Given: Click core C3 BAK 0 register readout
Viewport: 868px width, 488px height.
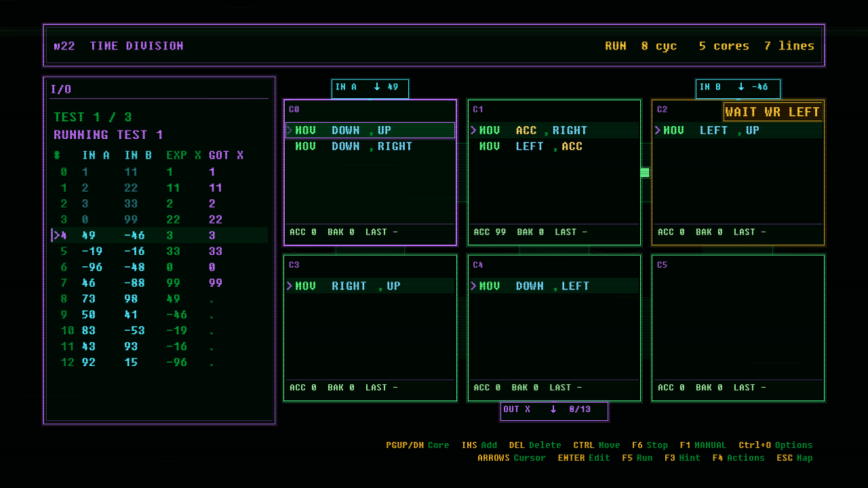Looking at the screenshot, I should point(341,388).
